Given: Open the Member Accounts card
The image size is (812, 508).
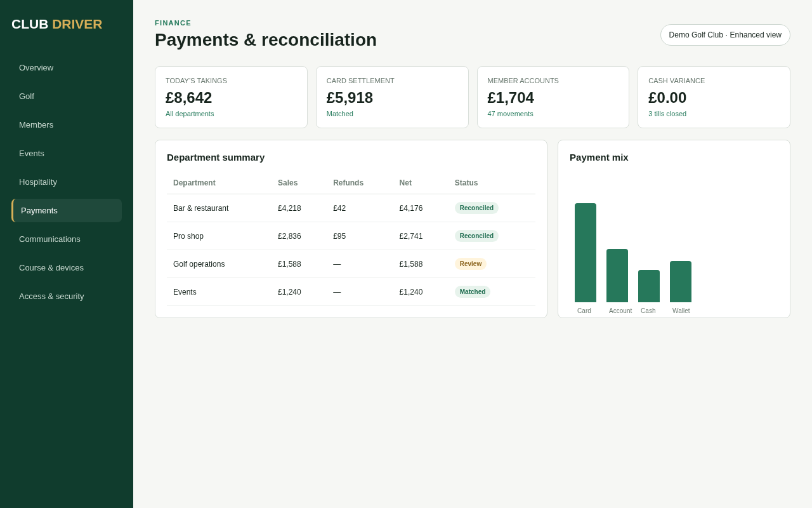Looking at the screenshot, I should pos(553,97).
